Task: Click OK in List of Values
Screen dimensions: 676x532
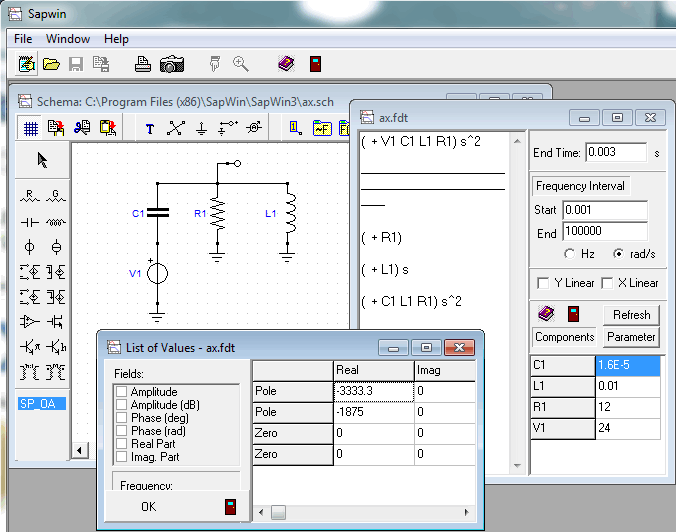Action: coord(148,507)
